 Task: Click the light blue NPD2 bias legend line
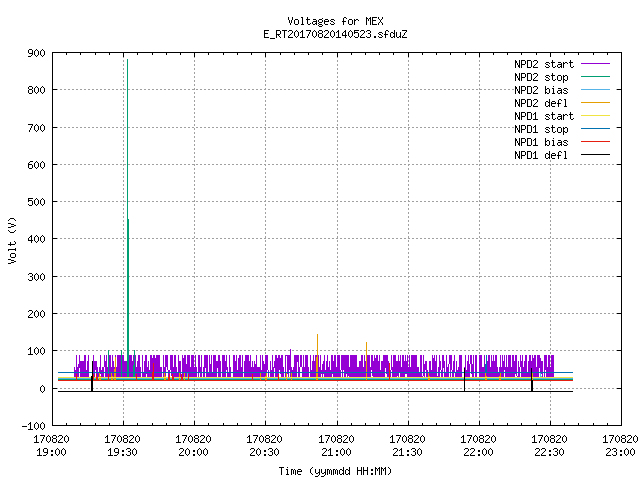(x=596, y=89)
